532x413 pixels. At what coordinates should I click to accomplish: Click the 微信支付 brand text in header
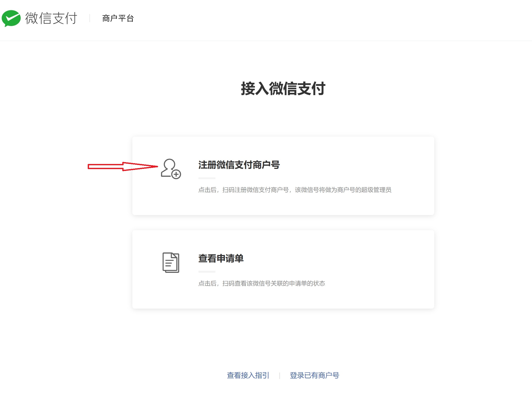coord(51,18)
